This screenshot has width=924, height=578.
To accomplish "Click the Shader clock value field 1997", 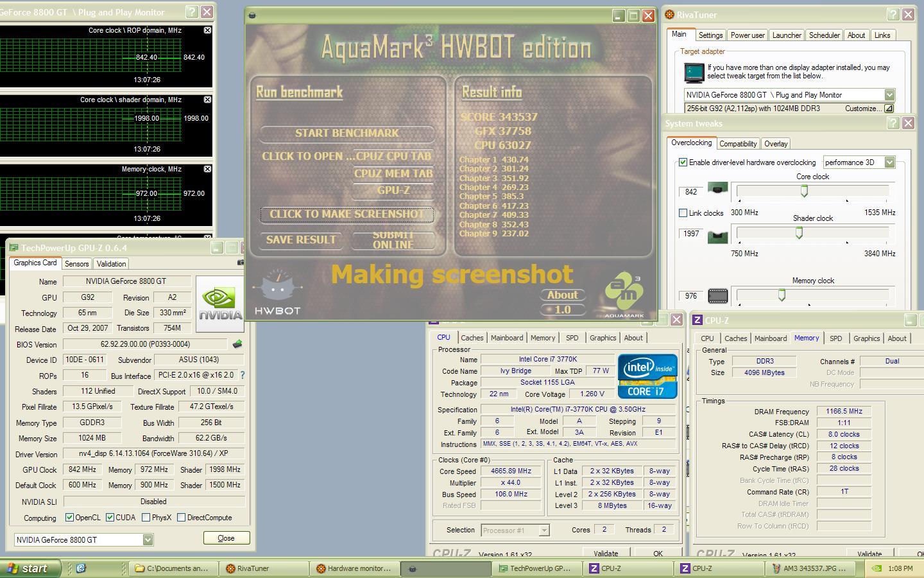I will (691, 234).
